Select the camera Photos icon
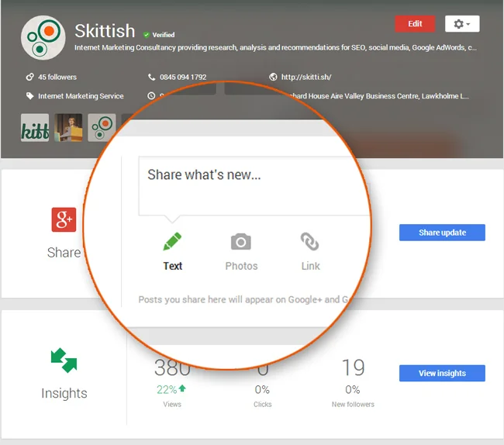 point(240,242)
